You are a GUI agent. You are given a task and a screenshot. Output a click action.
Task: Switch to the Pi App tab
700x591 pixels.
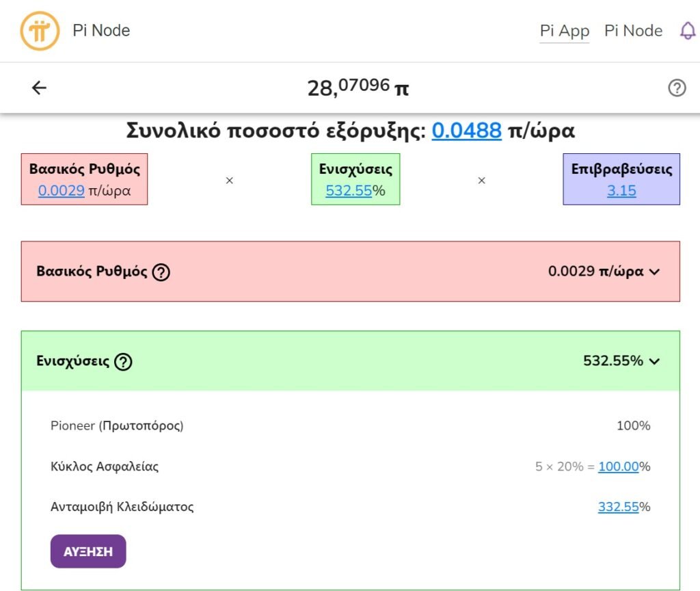click(564, 31)
